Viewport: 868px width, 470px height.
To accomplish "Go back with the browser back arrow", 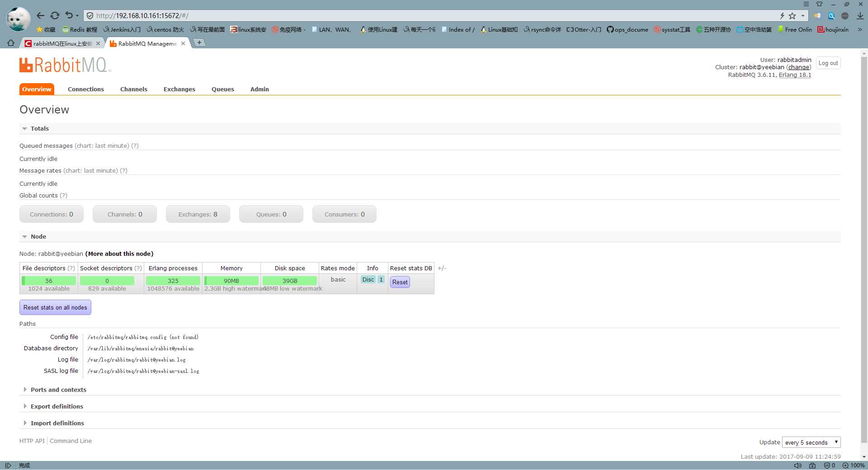I will [41, 16].
